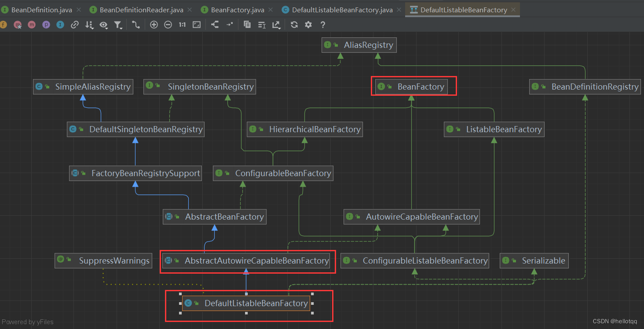The image size is (644, 329).
Task: Reset diagram to actual size 1:1
Action: [182, 25]
